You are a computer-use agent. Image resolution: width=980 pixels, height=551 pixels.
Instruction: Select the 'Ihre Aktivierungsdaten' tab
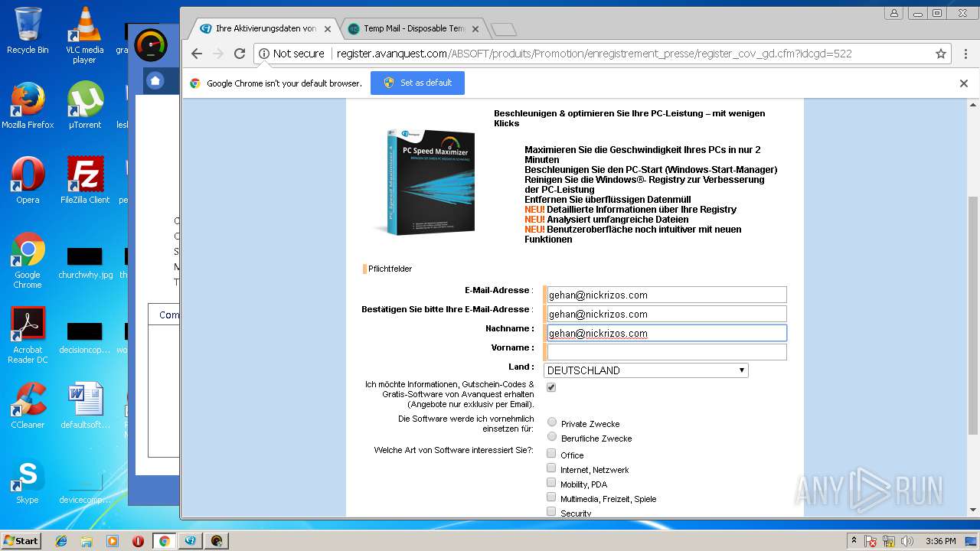pyautogui.click(x=265, y=28)
